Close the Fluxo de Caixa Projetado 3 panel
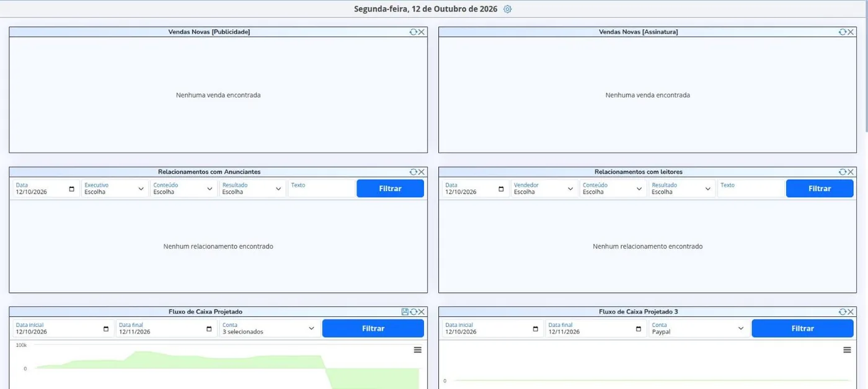Image resolution: width=868 pixels, height=389 pixels. 851,312
